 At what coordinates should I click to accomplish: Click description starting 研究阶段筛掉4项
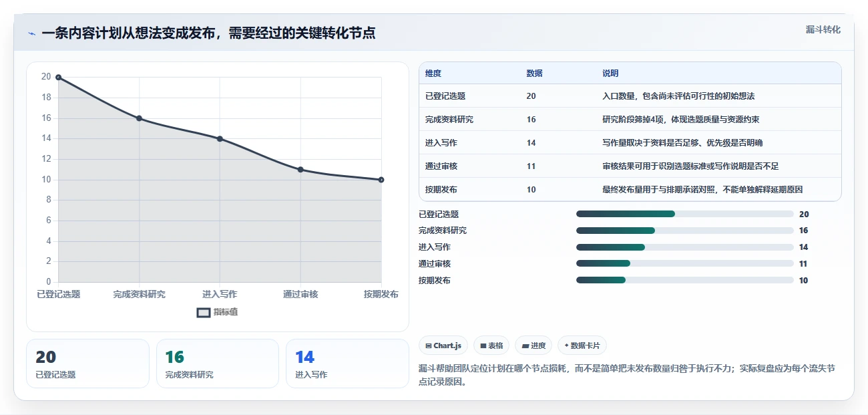coord(680,120)
